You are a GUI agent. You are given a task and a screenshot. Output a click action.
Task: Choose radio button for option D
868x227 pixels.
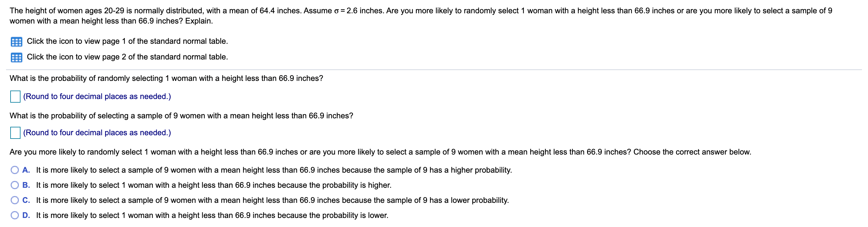(15, 215)
